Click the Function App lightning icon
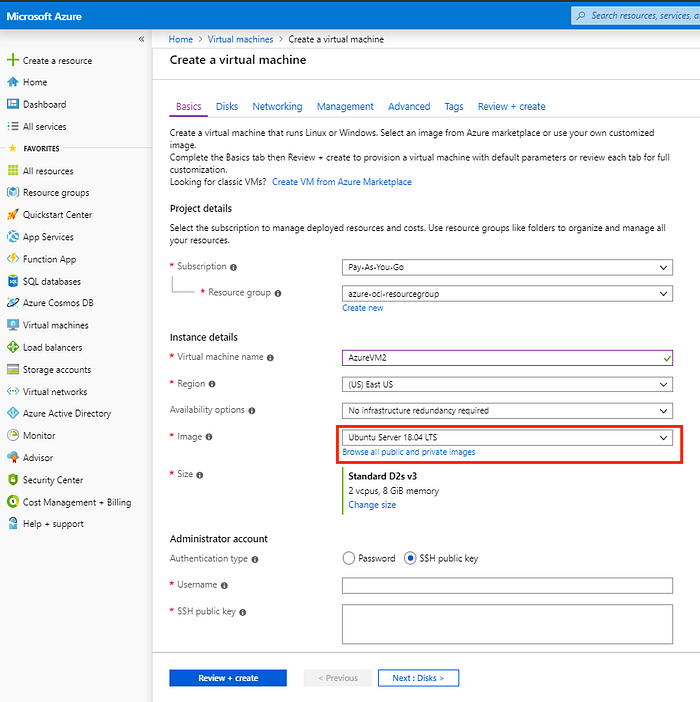The width and height of the screenshot is (700, 702). (x=13, y=259)
